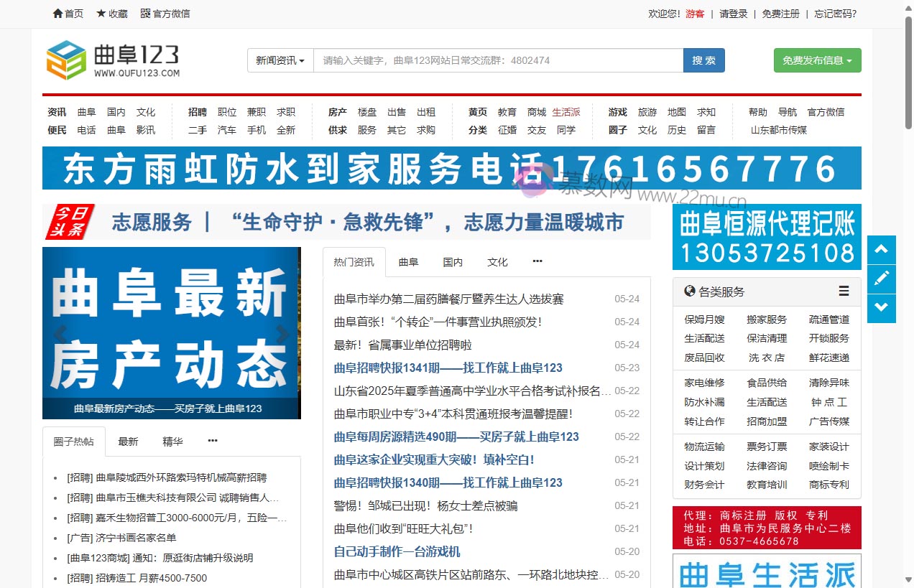Click the pencil edit floating button
Image resolution: width=914 pixels, height=588 pixels.
pos(882,279)
